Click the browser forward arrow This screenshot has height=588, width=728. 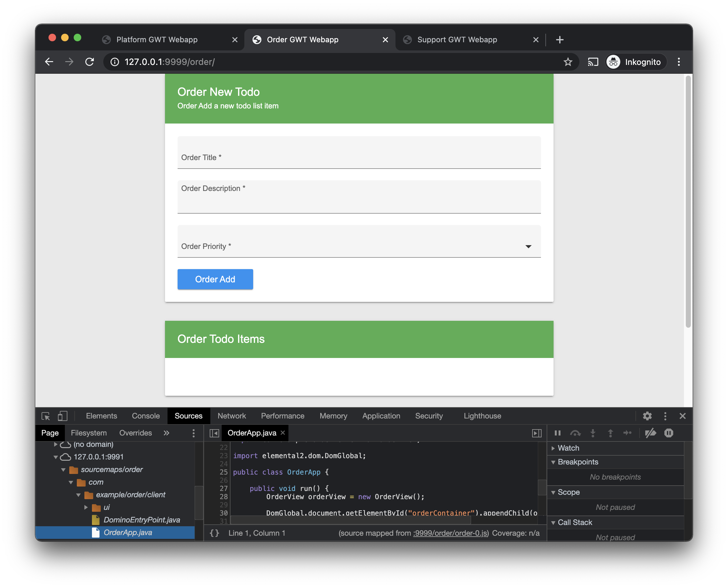pos(69,62)
